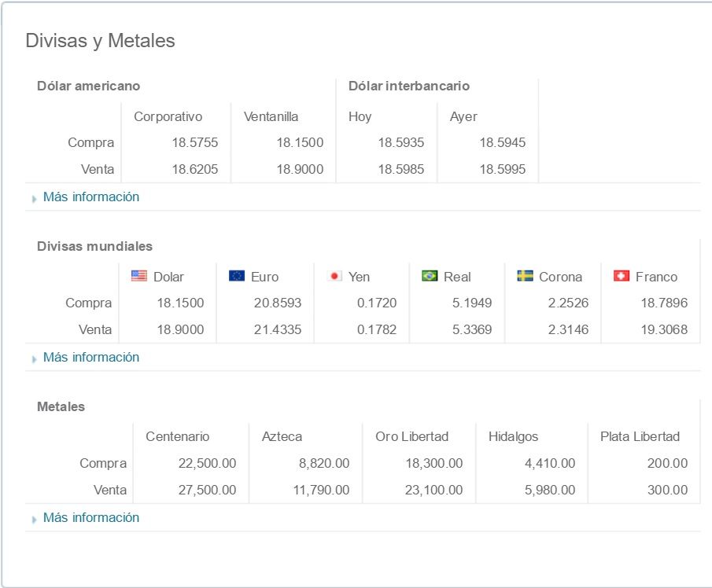Click the Japan flag icon next to Yen
The height and width of the screenshot is (588, 712).
tap(334, 276)
